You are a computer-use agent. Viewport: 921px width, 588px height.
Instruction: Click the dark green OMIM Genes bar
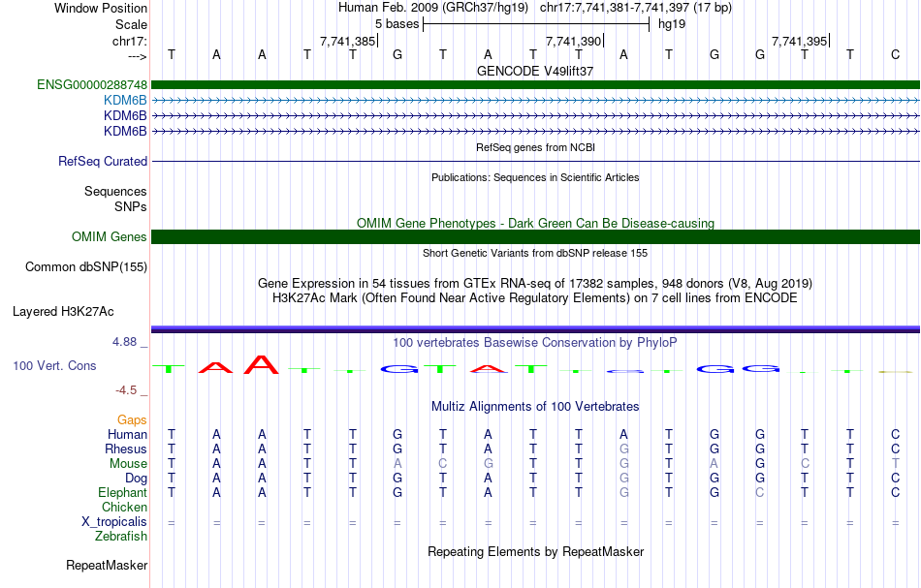click(535, 237)
